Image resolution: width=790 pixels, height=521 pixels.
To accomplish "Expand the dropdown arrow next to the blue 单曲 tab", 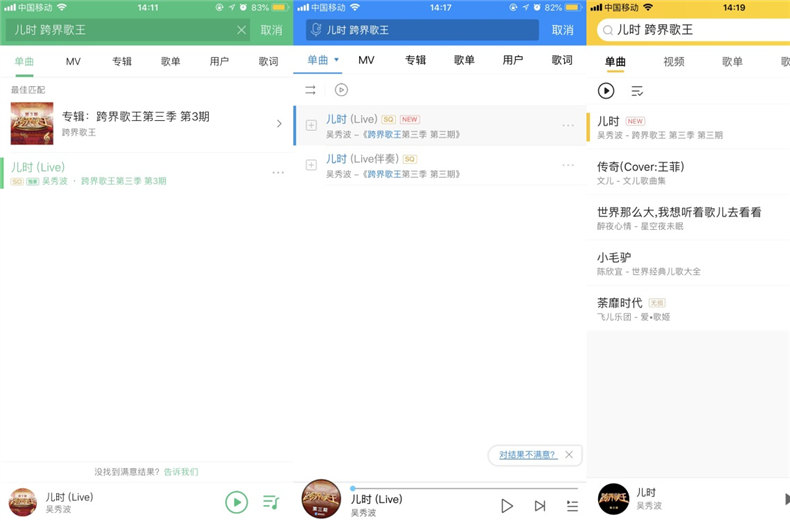I will pyautogui.click(x=337, y=61).
